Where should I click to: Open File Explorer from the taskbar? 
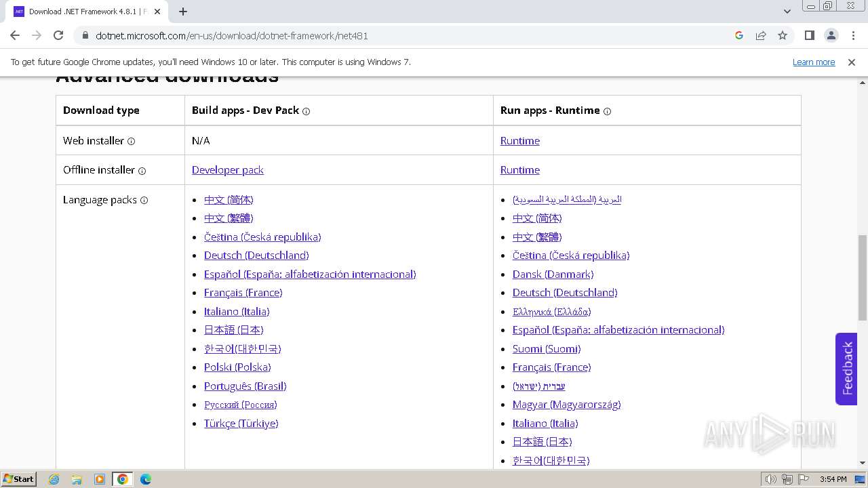pos(77,479)
